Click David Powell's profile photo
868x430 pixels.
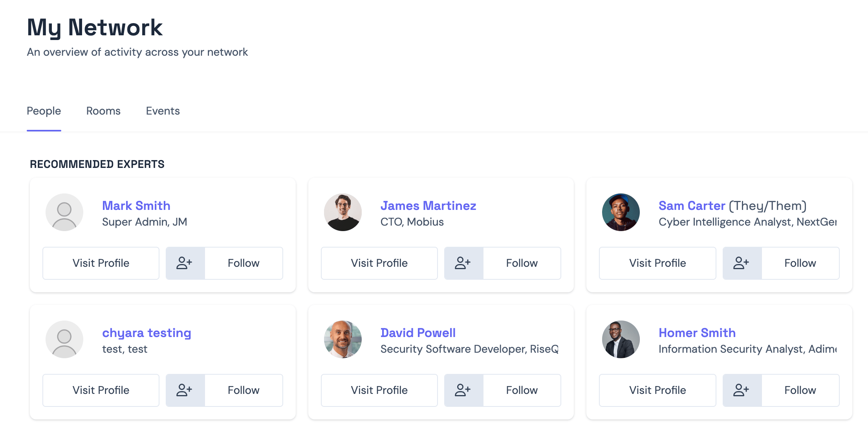342,339
